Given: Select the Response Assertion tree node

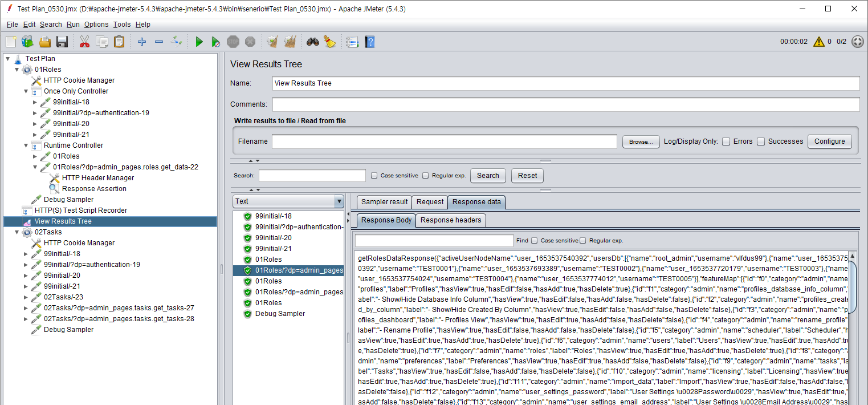Looking at the screenshot, I should coord(94,189).
